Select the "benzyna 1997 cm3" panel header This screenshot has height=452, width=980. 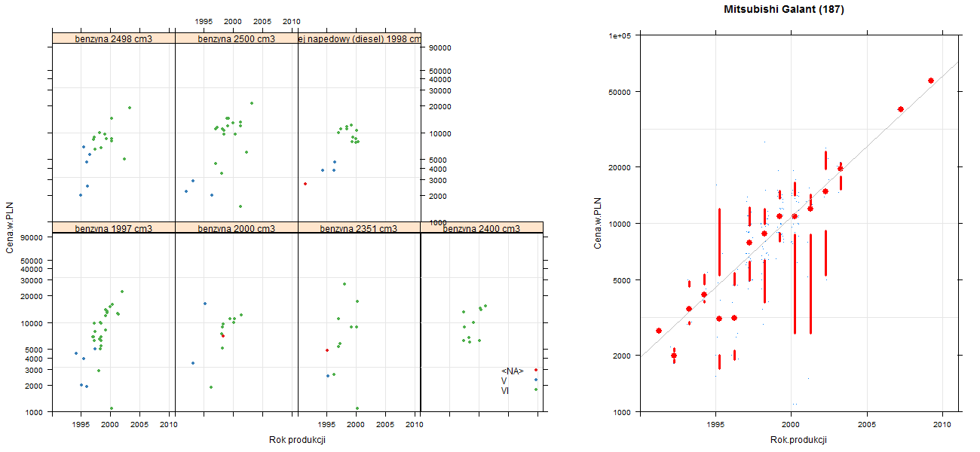coord(114,228)
